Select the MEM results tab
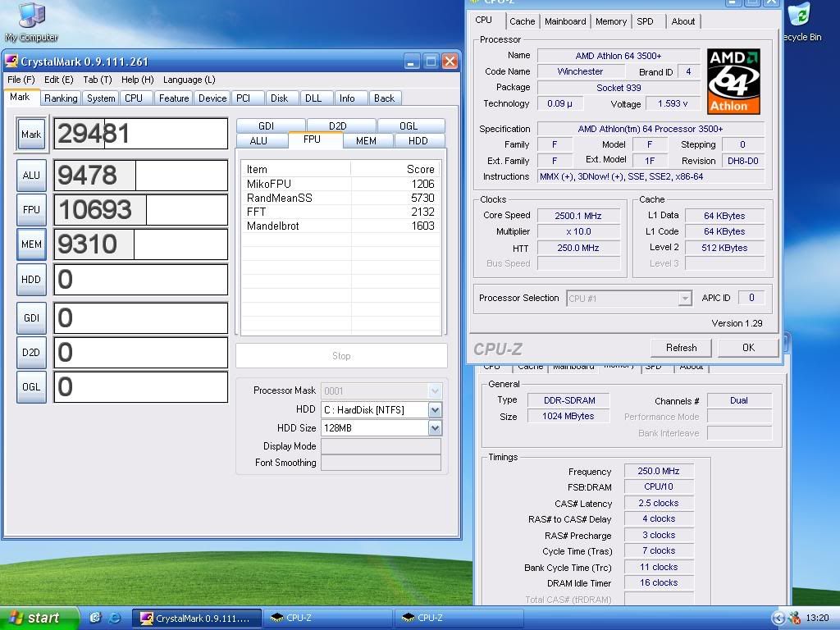The width and height of the screenshot is (840, 630). pos(366,140)
